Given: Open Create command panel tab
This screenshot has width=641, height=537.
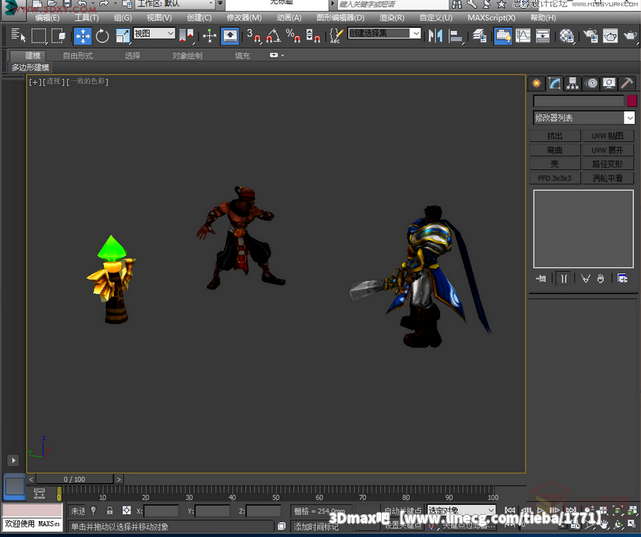Looking at the screenshot, I should coord(536,83).
